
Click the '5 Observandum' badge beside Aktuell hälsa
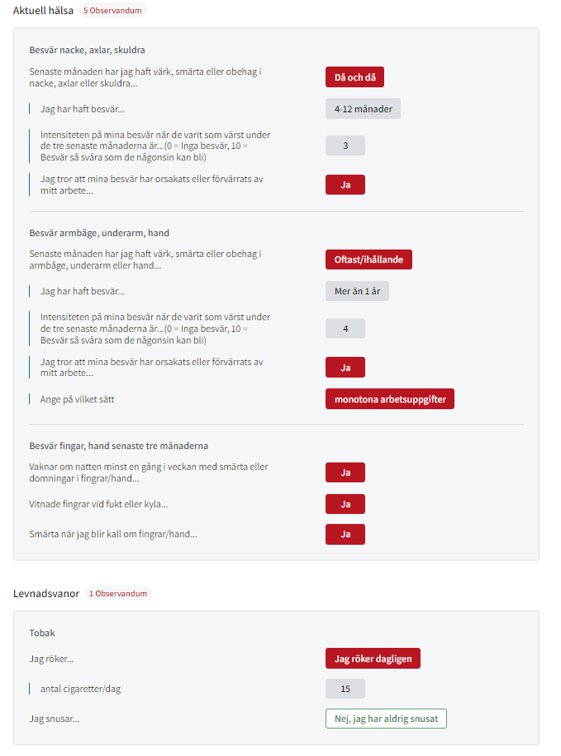[112, 10]
